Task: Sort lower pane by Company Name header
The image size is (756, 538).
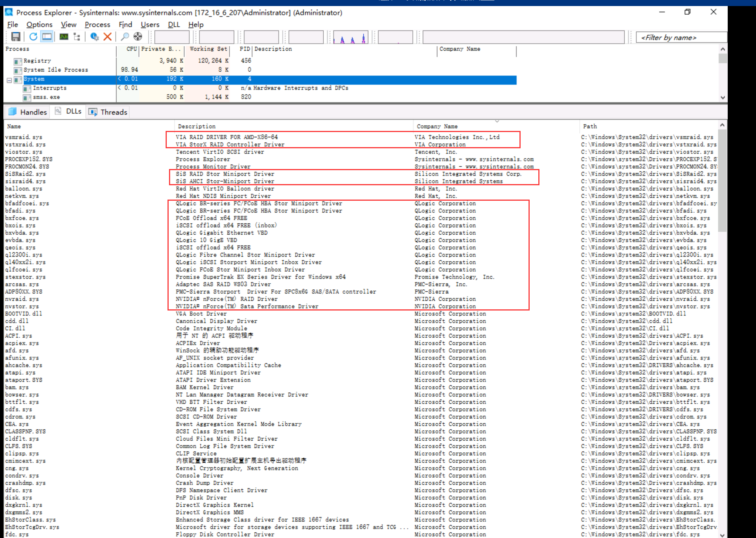Action: click(496, 126)
